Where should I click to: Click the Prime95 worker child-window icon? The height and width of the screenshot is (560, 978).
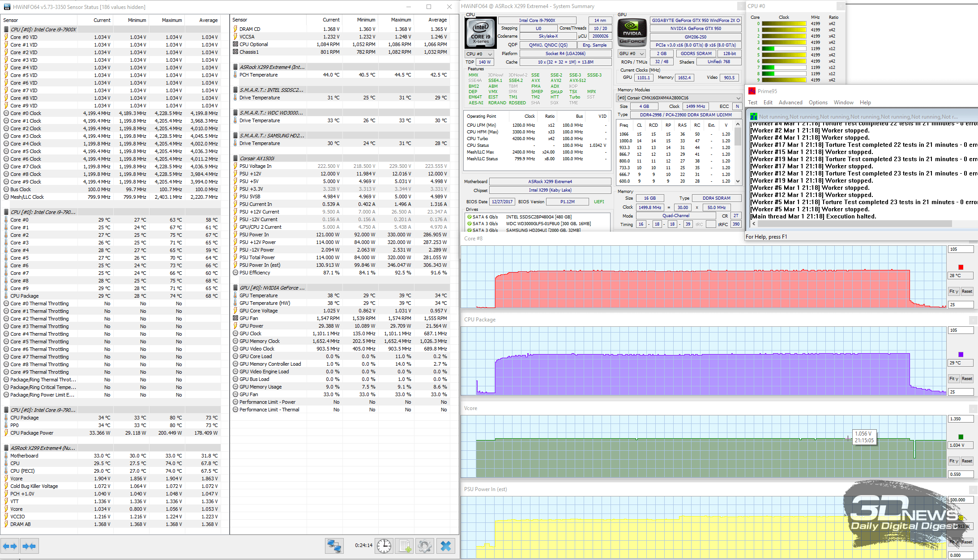[x=753, y=116]
